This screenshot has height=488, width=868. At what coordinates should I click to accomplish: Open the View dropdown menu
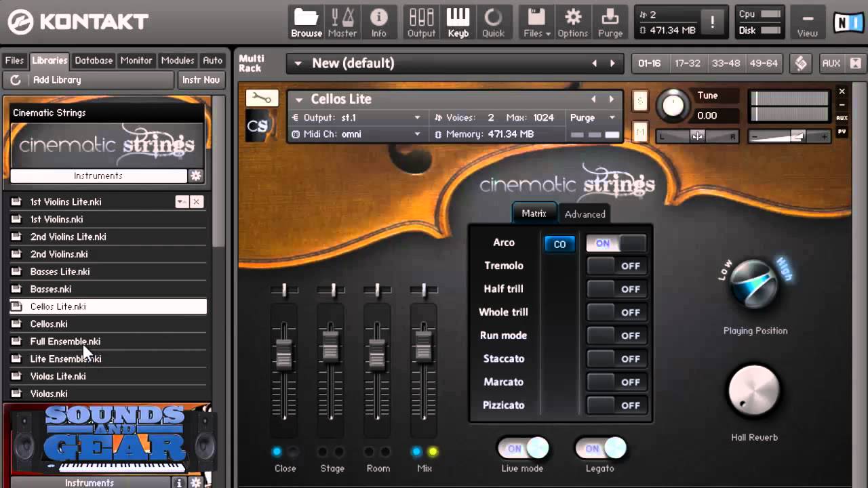coord(807,22)
